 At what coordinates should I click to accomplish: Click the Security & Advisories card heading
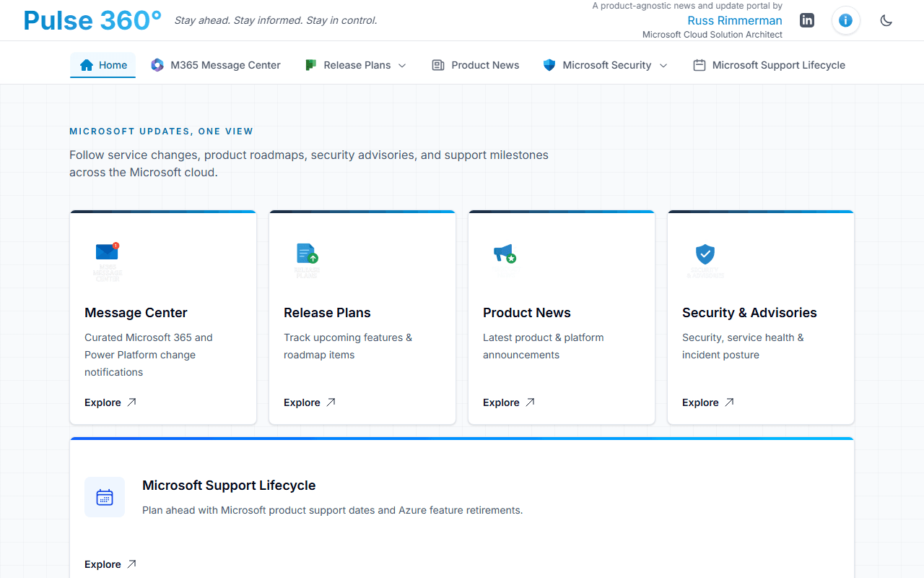749,313
